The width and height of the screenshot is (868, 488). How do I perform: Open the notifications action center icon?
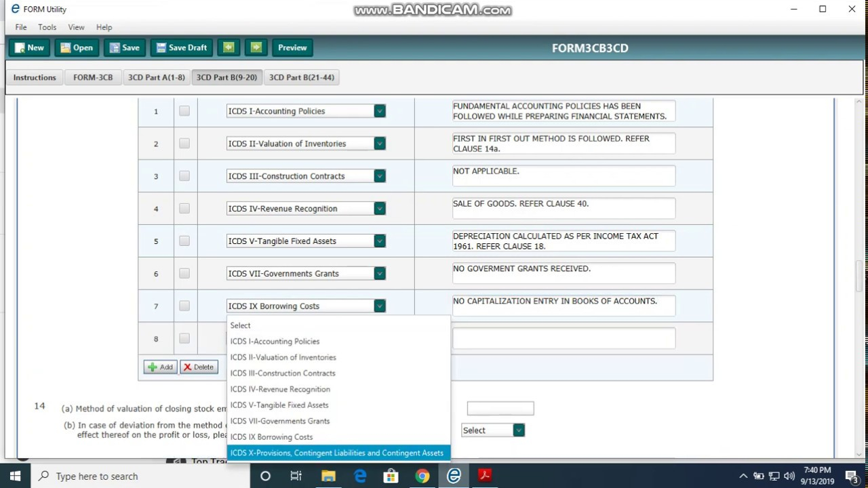pos(852,476)
